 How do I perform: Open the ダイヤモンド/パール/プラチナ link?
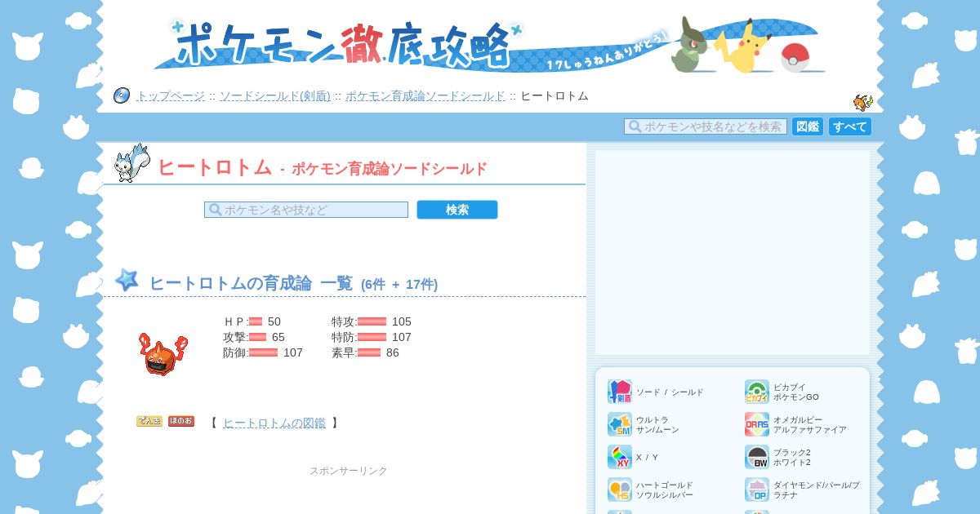click(817, 490)
